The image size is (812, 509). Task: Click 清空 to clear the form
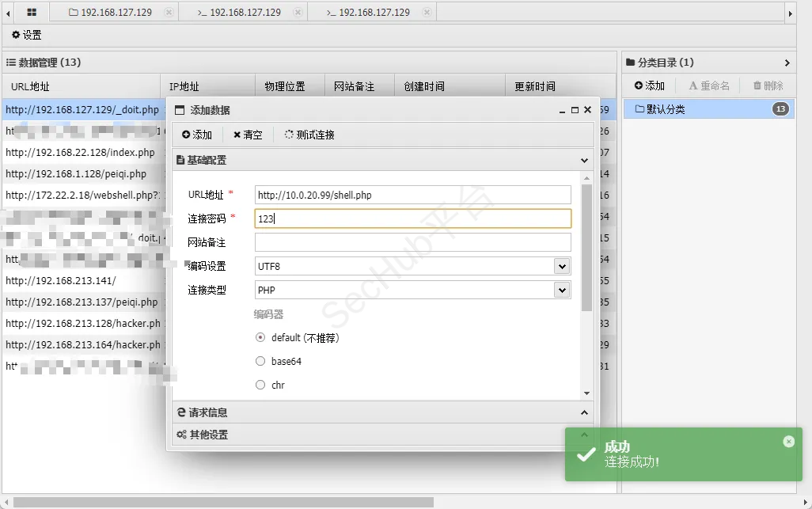[248, 135]
